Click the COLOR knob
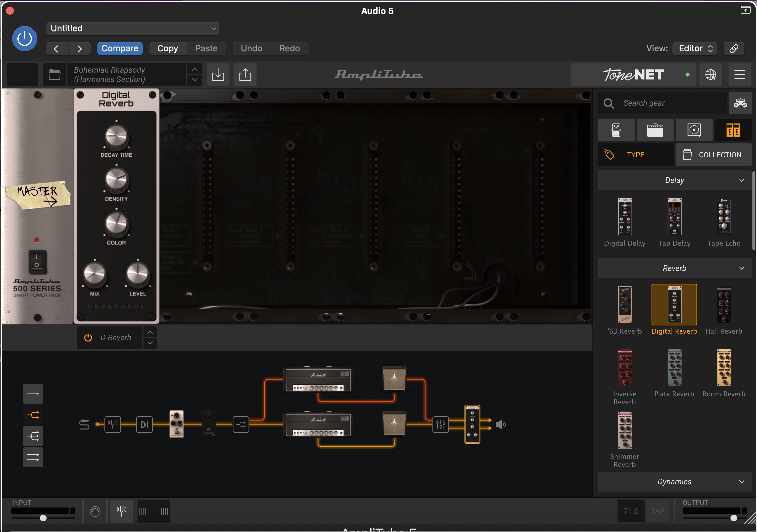 click(116, 224)
